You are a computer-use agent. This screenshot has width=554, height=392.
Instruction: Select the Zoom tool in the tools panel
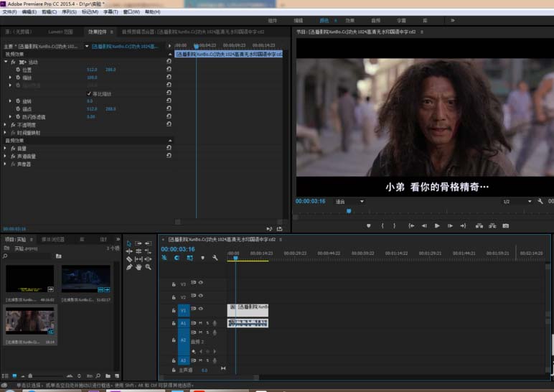tap(148, 267)
